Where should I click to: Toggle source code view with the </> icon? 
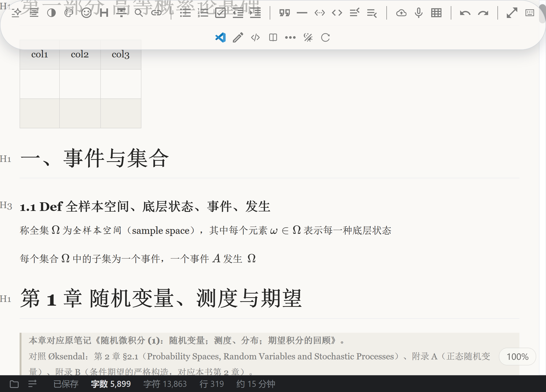(x=255, y=38)
